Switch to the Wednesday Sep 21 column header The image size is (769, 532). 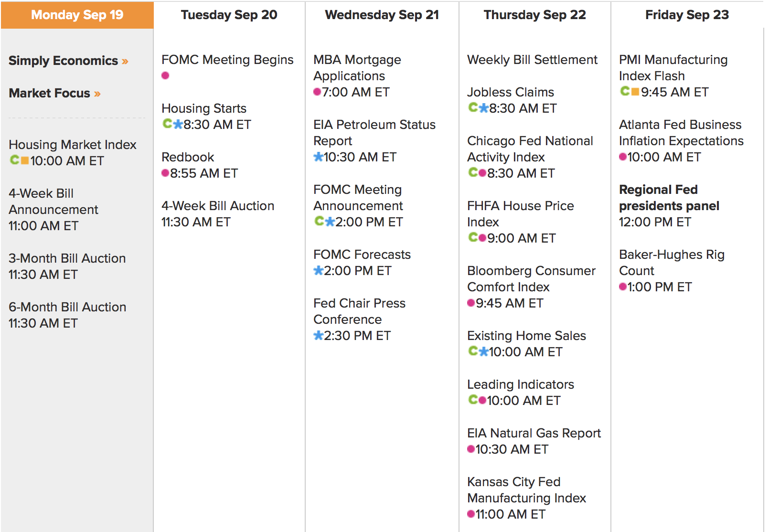(382, 15)
